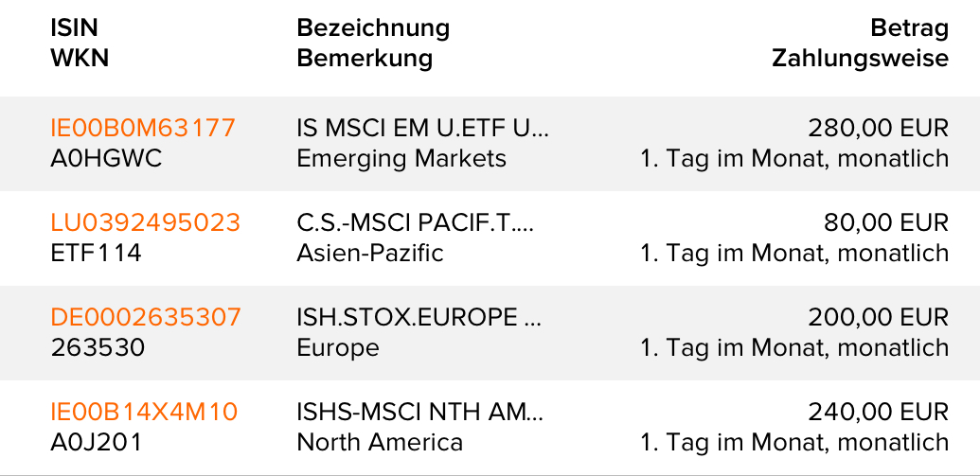Click the ISIN column header
This screenshot has height=476, width=980.
(74, 28)
